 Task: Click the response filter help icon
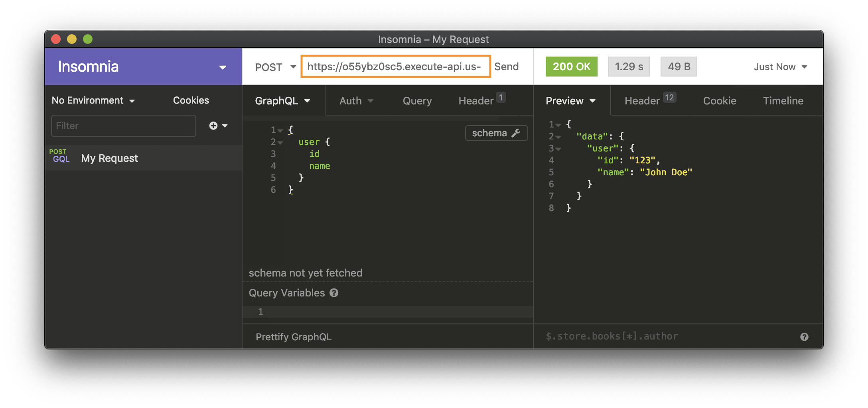[804, 337]
